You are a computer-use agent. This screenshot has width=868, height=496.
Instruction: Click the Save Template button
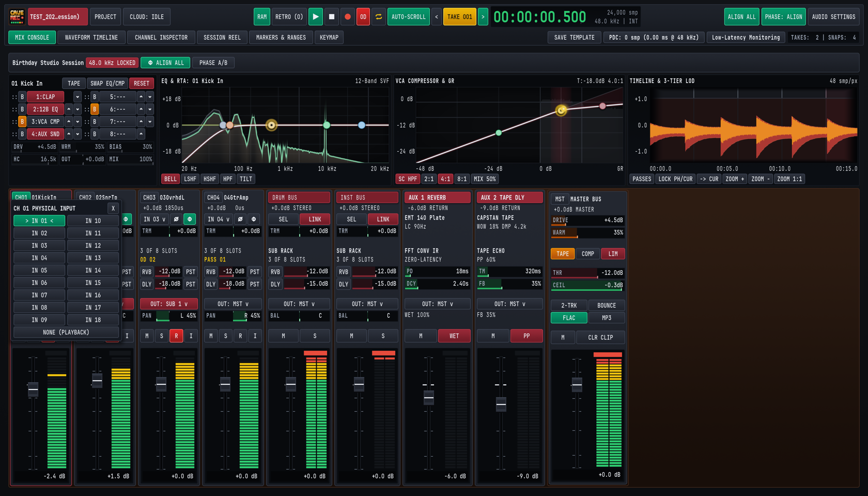pyautogui.click(x=574, y=37)
